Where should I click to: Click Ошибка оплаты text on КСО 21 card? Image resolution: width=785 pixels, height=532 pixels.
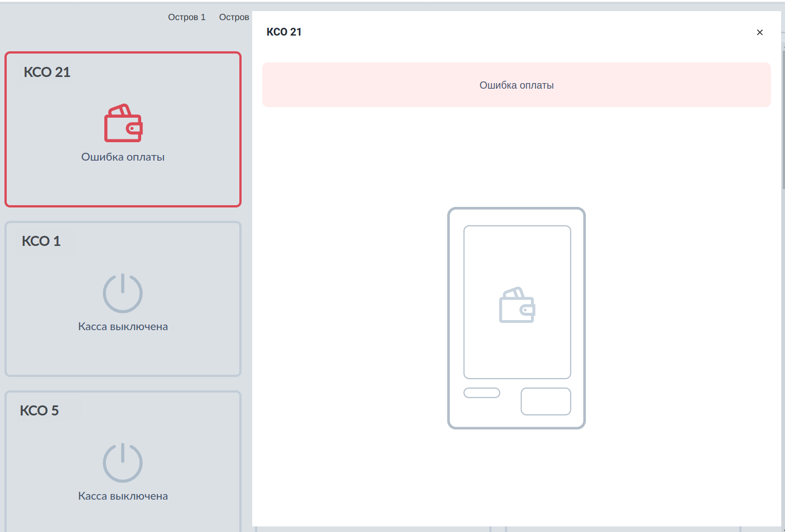[123, 157]
